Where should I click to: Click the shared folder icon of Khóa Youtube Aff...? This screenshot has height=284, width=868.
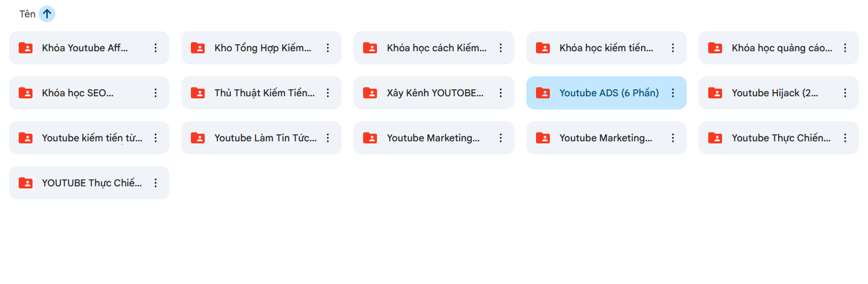pyautogui.click(x=26, y=48)
